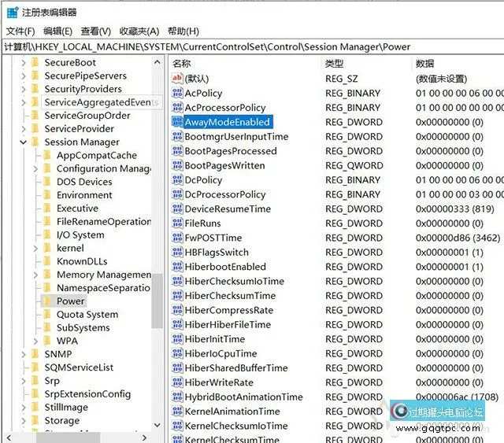
Task: Select the ServiceProvider tree key
Action: click(x=79, y=129)
